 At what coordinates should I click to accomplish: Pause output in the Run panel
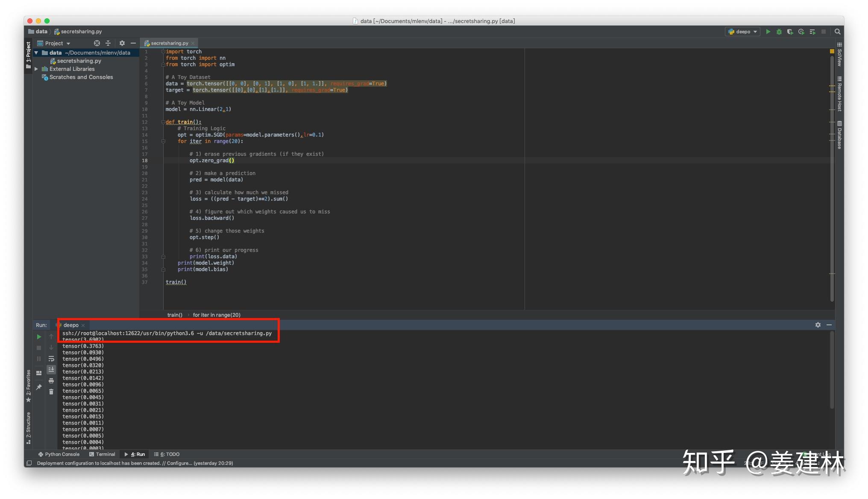39,359
